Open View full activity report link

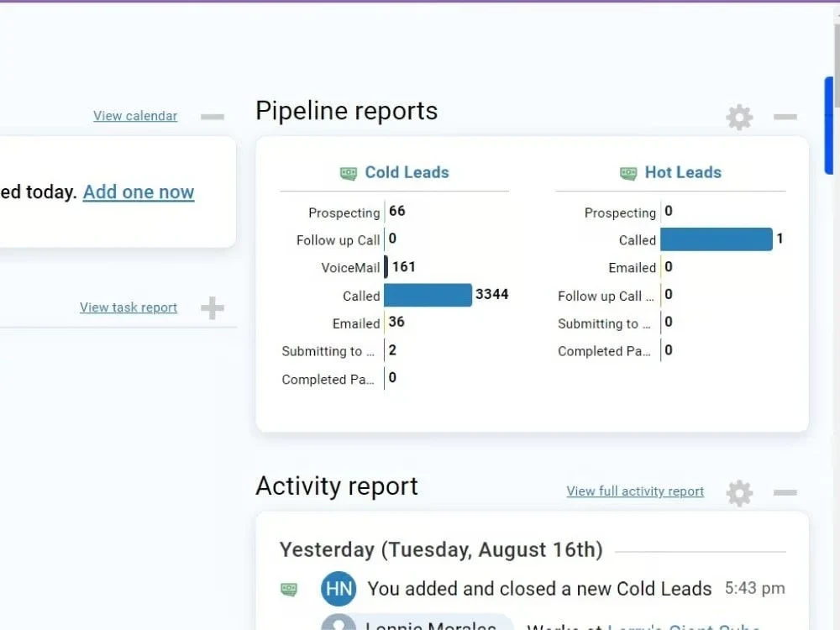click(635, 491)
